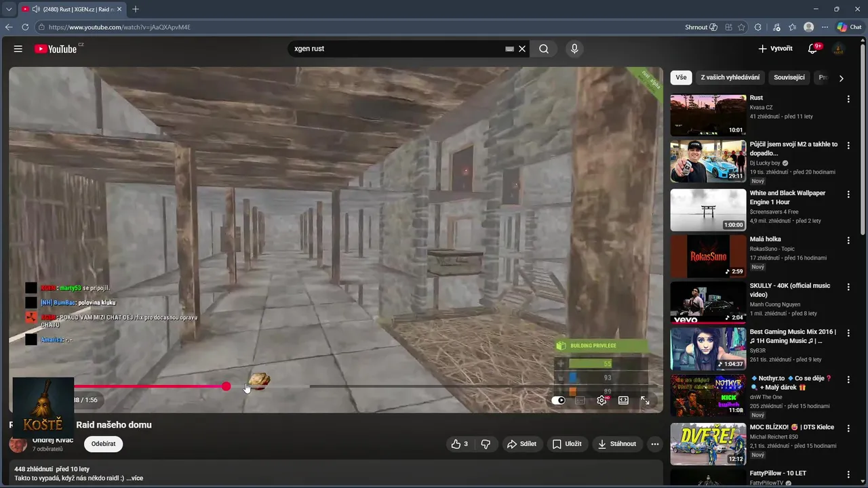Viewport: 868px width, 488px height.
Task: Go back with the browser back arrow
Action: pos(9,27)
